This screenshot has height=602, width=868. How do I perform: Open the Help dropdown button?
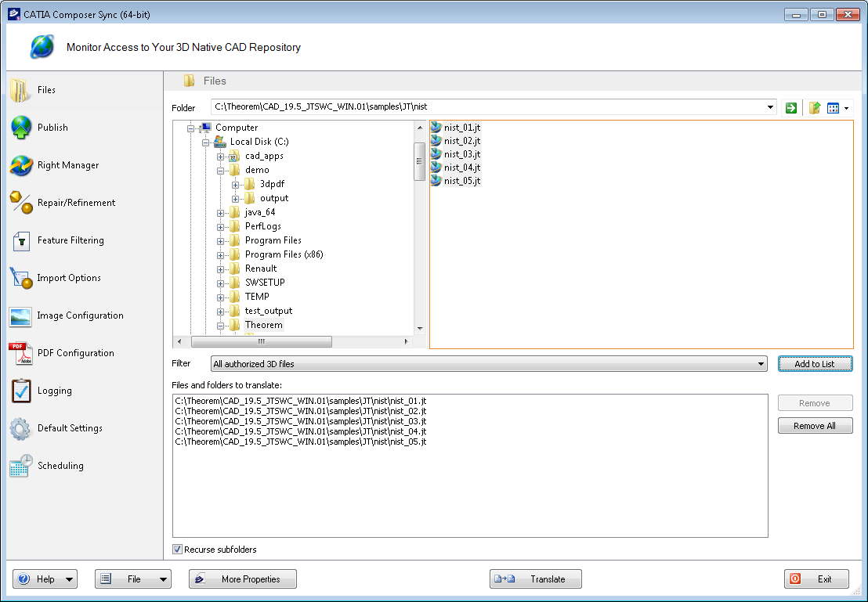tap(45, 579)
